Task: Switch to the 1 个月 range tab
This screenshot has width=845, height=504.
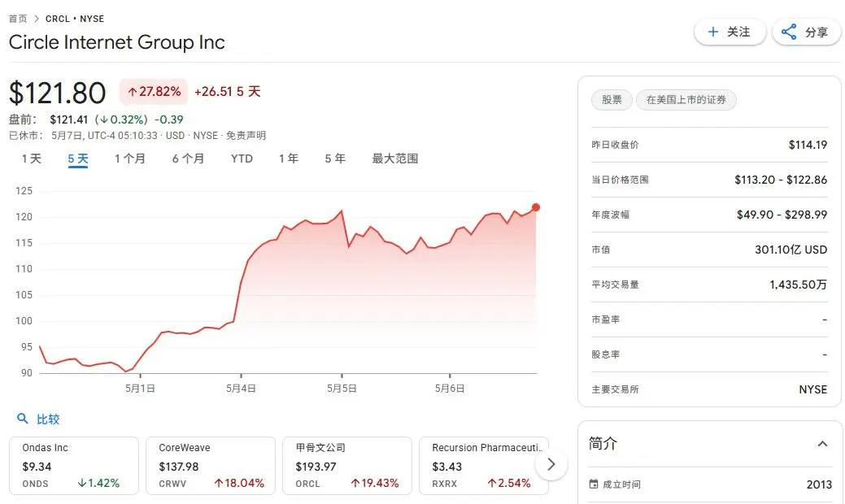Action: 130,159
